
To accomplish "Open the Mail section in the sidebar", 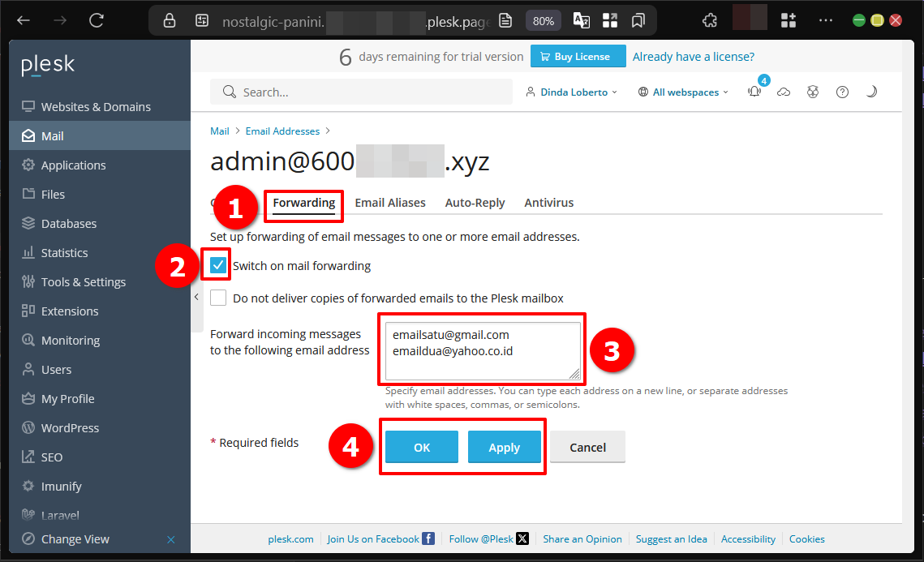I will pos(53,135).
